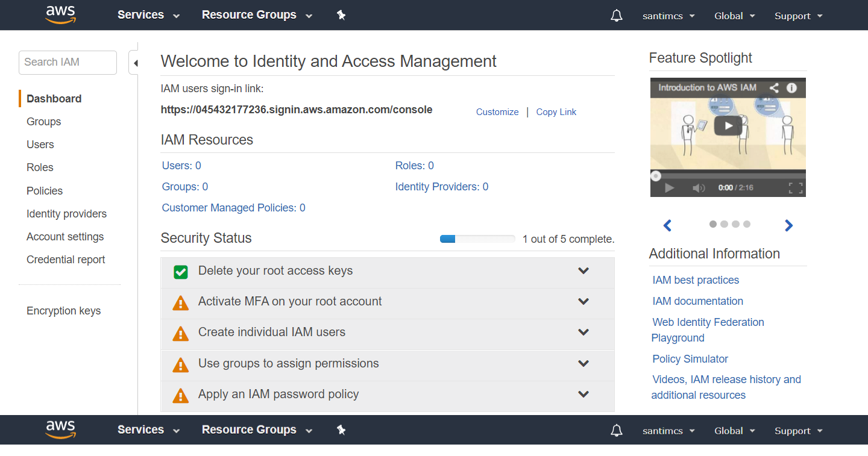The height and width of the screenshot is (456, 868).
Task: Open notifications bell in top header
Action: (617, 16)
